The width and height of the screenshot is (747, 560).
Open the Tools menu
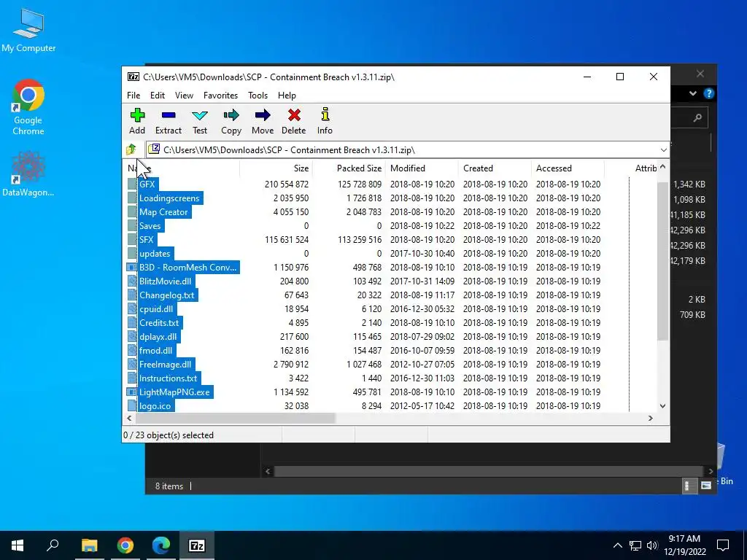point(258,96)
